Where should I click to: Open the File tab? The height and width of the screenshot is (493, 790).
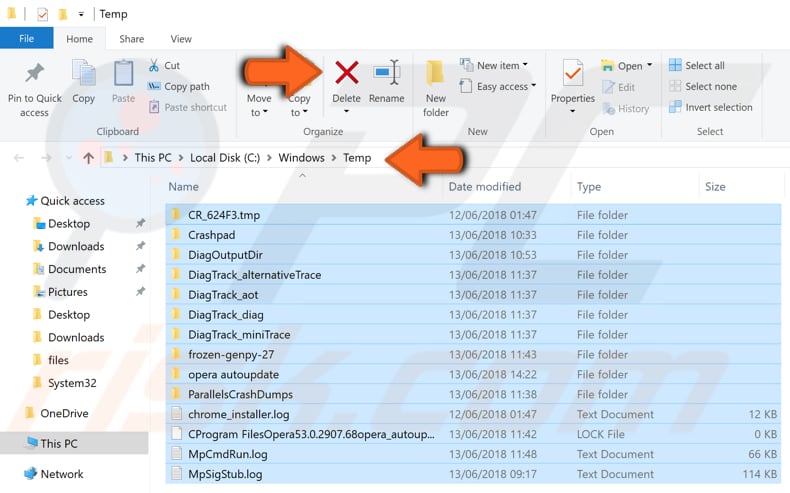click(27, 39)
